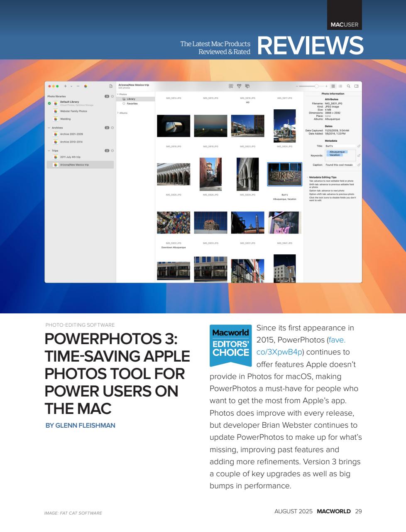Click the lock icon beside the Title field
Image resolution: width=406 pixels, height=532 pixels.
(x=359, y=146)
